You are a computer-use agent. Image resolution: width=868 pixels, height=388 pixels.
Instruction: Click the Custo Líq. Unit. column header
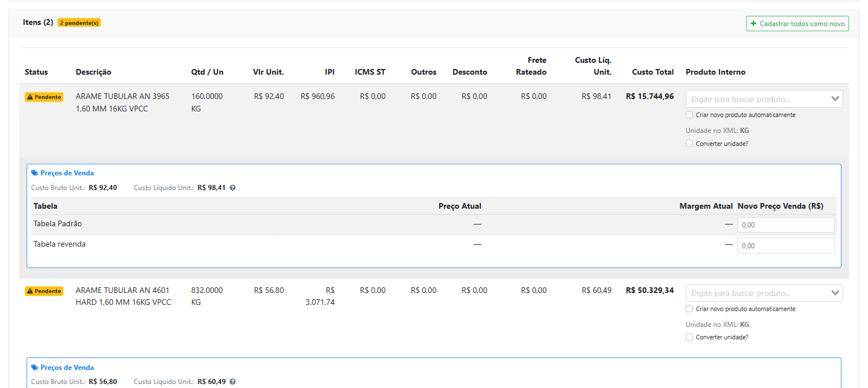tap(593, 66)
